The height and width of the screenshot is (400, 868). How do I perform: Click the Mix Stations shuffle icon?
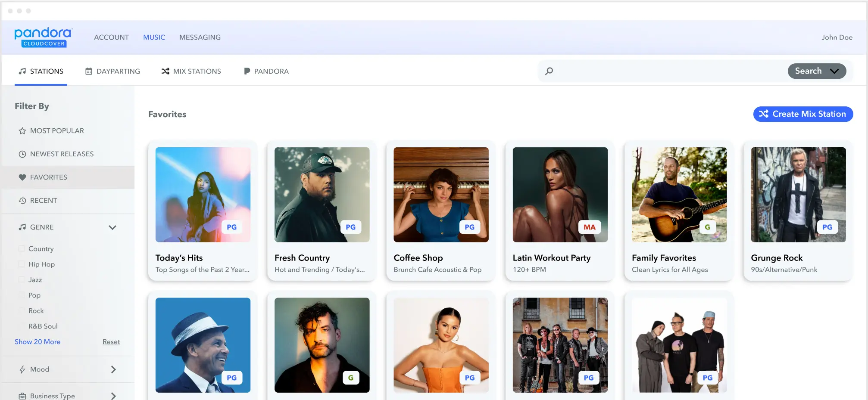coord(165,71)
